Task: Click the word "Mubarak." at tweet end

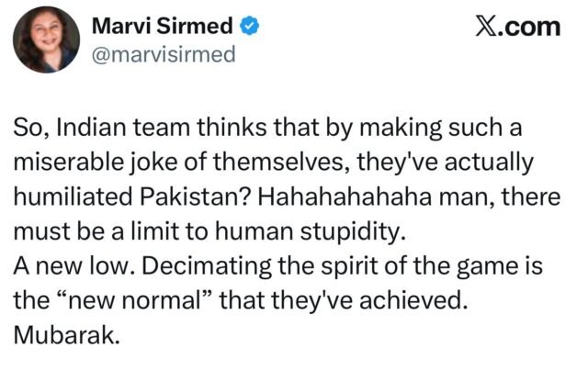Action: [68, 335]
